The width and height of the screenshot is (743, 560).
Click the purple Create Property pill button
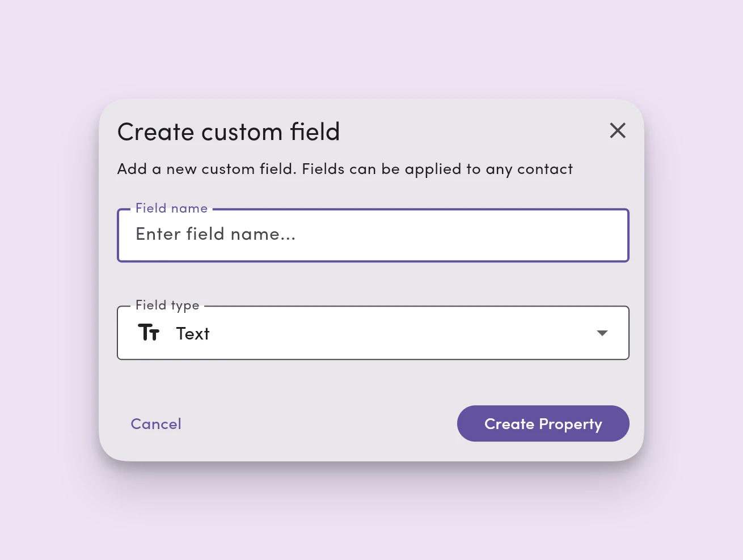tap(543, 423)
